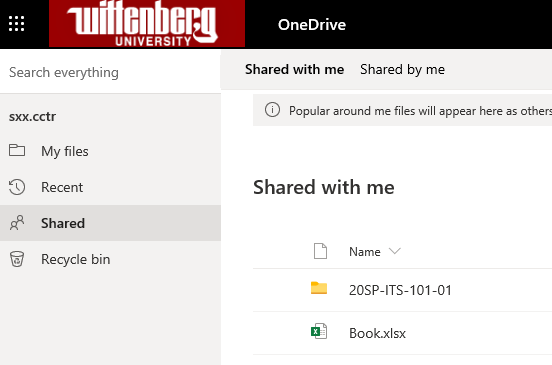Switch to the Shared by me tab
Viewport: 552px width, 365px height.
[402, 69]
